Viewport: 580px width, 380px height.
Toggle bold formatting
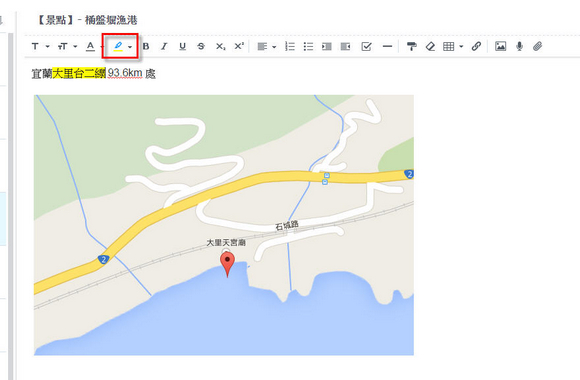coord(146,46)
